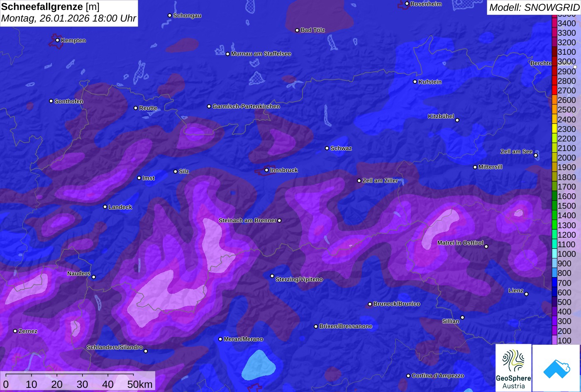
Task: Click the legend value '1800'
Action: (x=567, y=177)
